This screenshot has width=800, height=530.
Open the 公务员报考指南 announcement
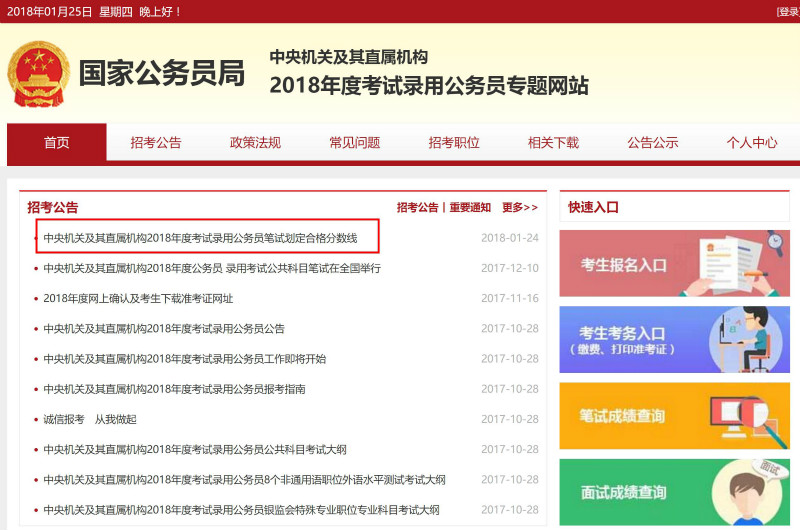pyautogui.click(x=174, y=389)
